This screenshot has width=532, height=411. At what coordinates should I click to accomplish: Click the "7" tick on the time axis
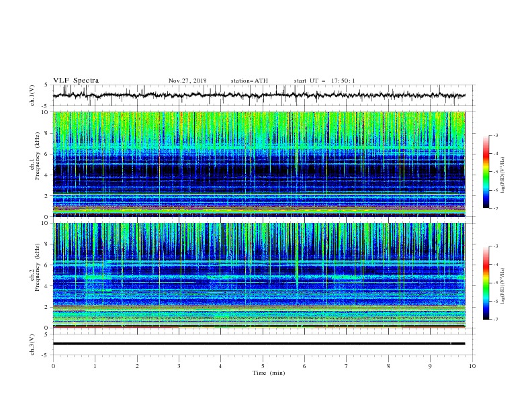tap(347, 366)
